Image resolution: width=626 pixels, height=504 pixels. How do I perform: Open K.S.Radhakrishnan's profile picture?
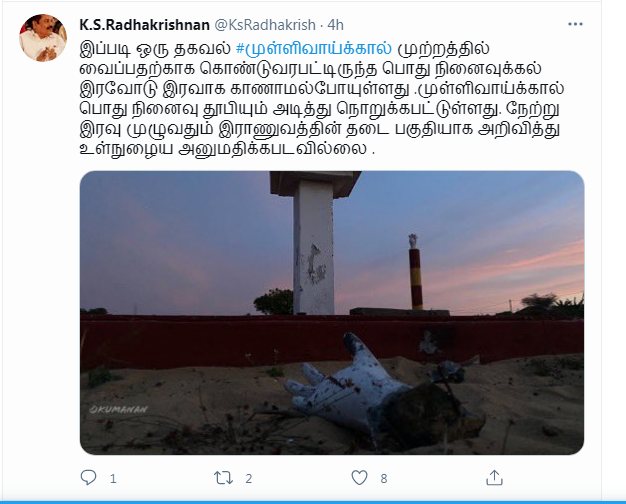pyautogui.click(x=43, y=38)
